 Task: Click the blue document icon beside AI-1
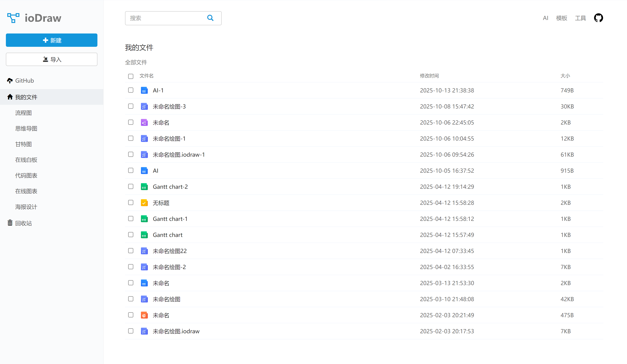(x=144, y=90)
